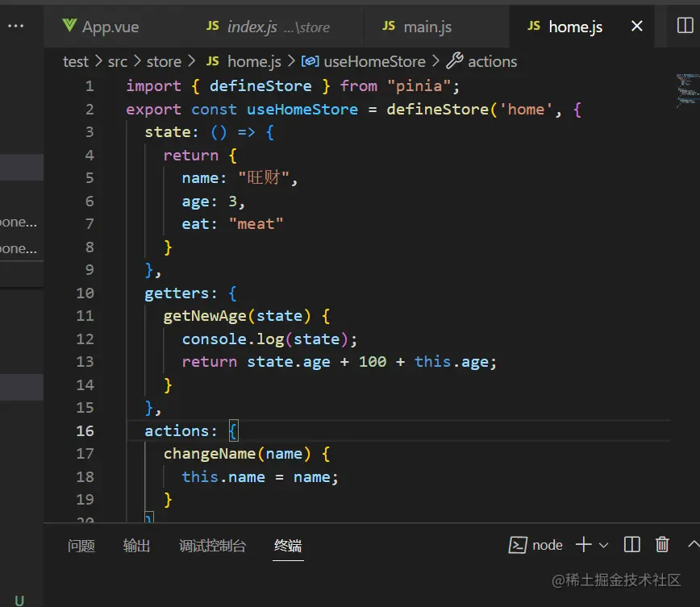Split the terminal panel
This screenshot has height=607, width=700.
pyautogui.click(x=632, y=545)
